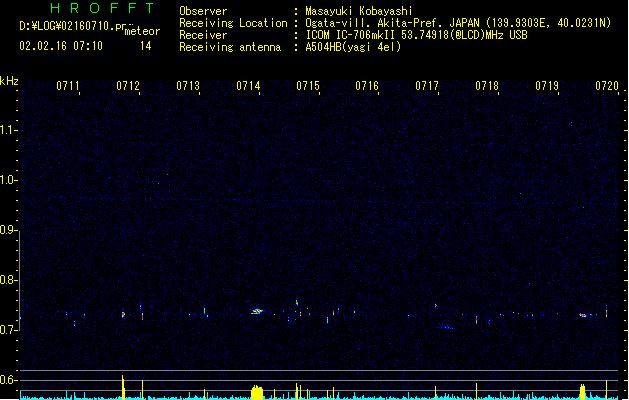Click the 0.9 kHz axis label

pyautogui.click(x=8, y=230)
